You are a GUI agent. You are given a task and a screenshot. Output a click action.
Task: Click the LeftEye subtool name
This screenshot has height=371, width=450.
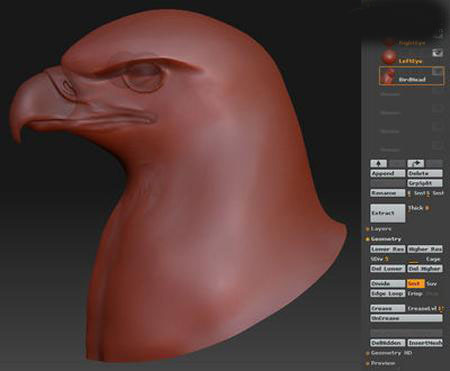(410, 61)
